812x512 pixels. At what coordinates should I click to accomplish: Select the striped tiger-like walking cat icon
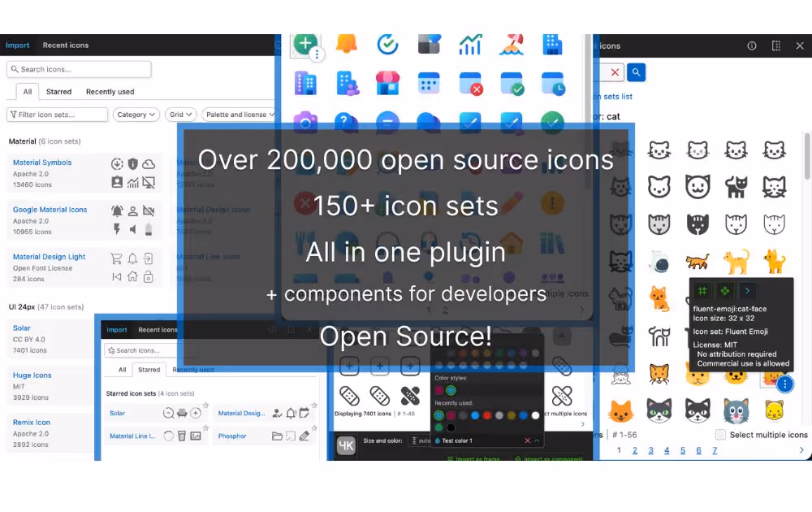click(698, 262)
